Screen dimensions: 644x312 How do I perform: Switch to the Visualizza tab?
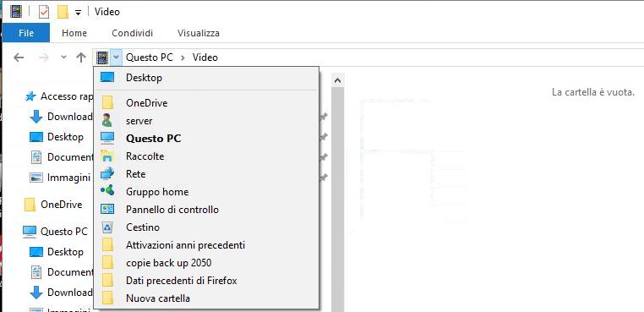(199, 33)
